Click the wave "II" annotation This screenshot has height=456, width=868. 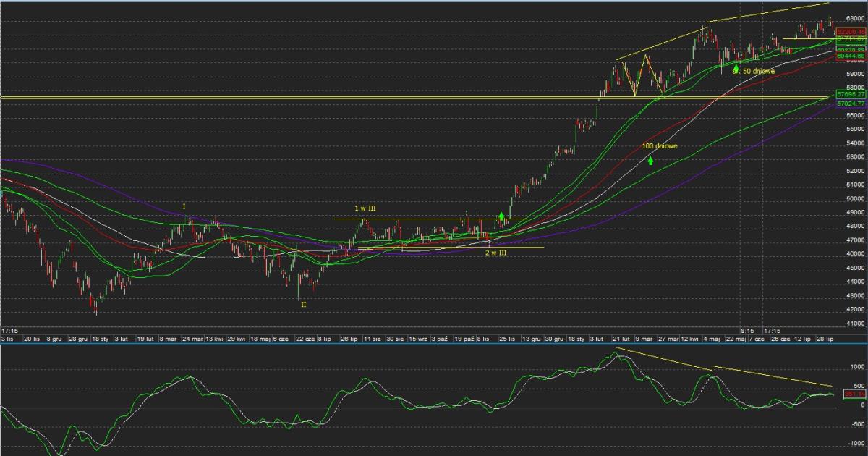tap(304, 305)
